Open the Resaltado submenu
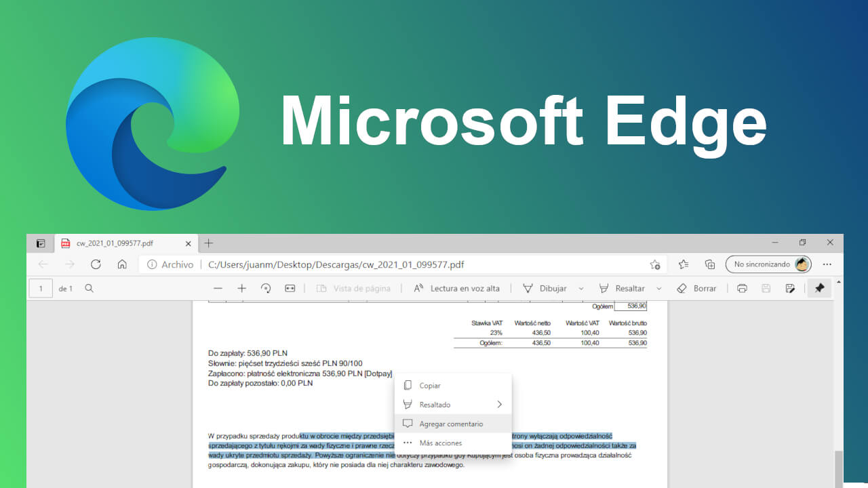 [x=453, y=405]
